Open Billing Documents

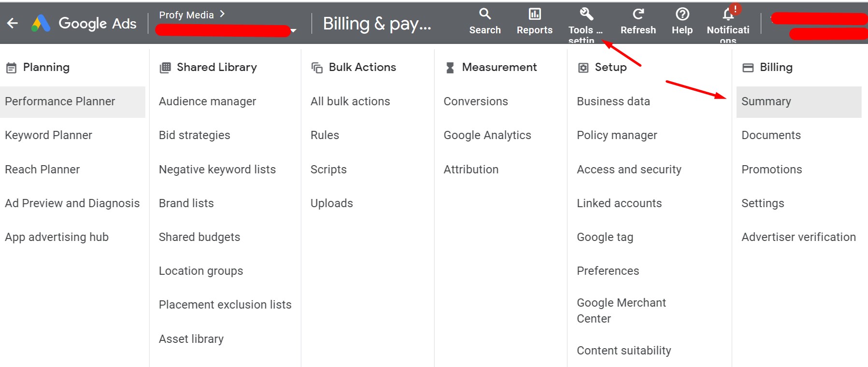(x=771, y=135)
